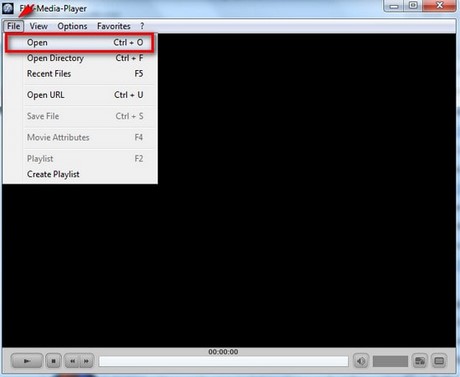Open the ? help menu
This screenshot has width=460, height=377.
tap(142, 26)
